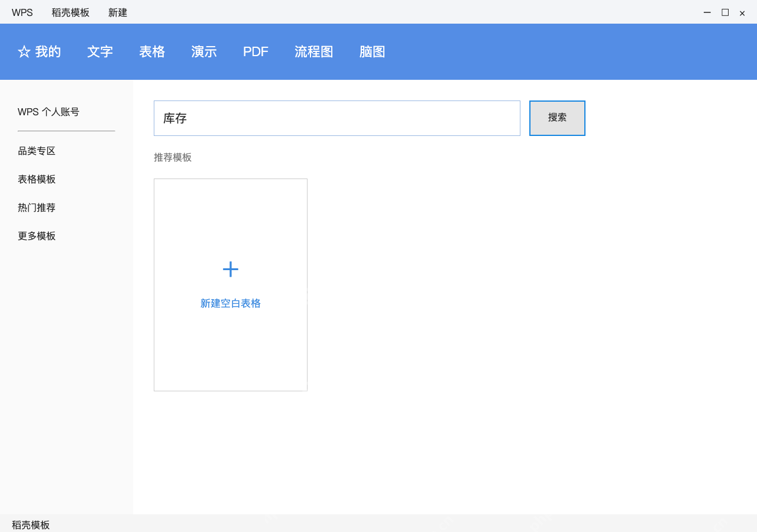Close the WPS window
757x532 pixels.
point(742,13)
